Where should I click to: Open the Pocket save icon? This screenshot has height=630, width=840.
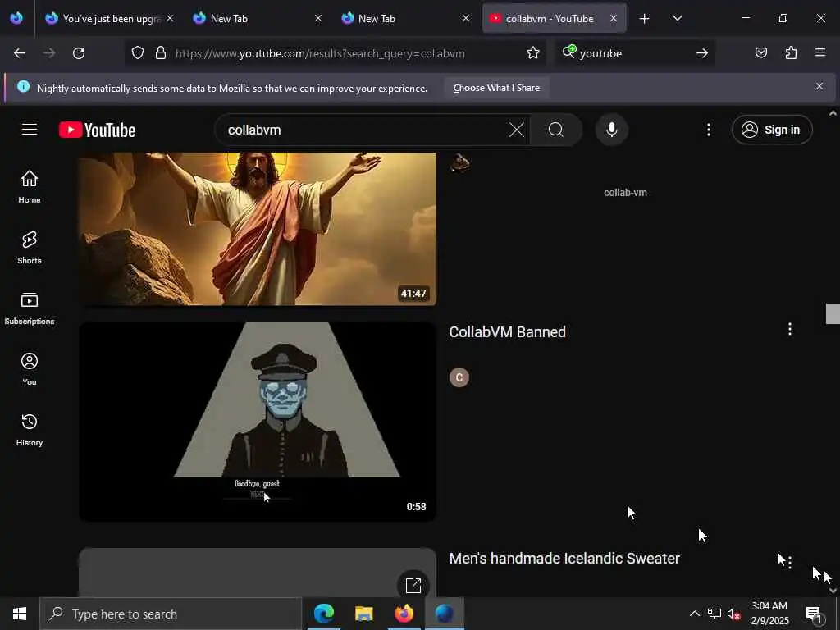[760, 53]
